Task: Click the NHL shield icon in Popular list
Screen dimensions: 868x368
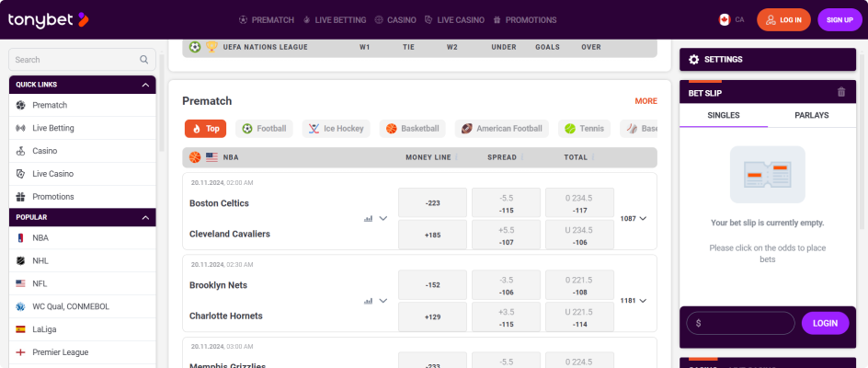Action: coord(20,260)
